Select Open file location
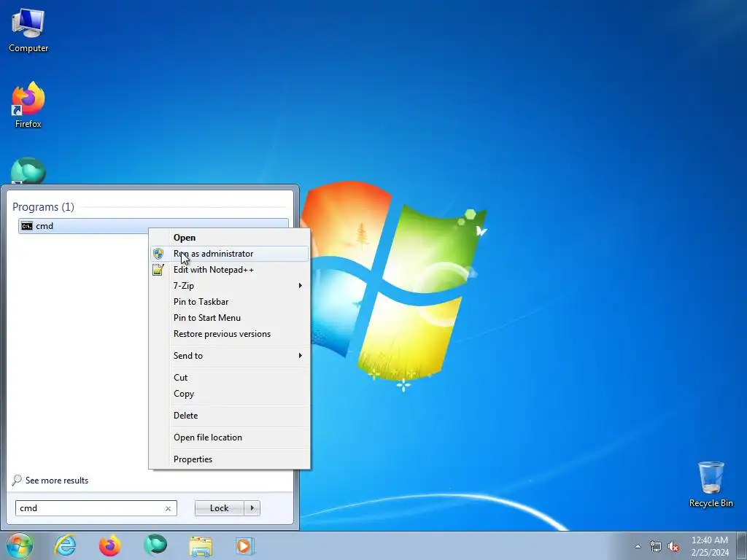Screen dimensions: 747x560 click(x=229, y=437)
